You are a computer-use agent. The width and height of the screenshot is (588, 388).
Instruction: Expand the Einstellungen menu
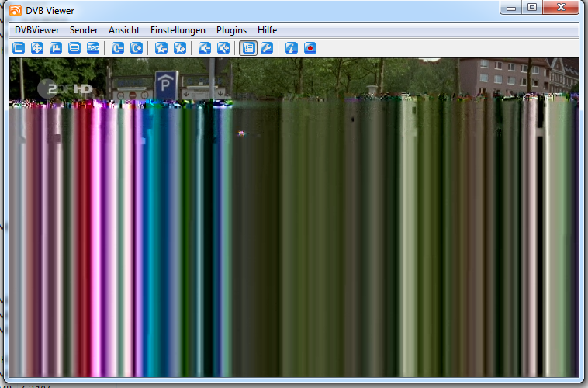178,30
